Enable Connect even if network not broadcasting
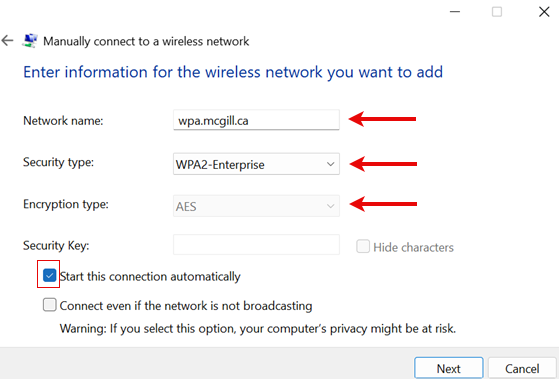 click(x=49, y=305)
